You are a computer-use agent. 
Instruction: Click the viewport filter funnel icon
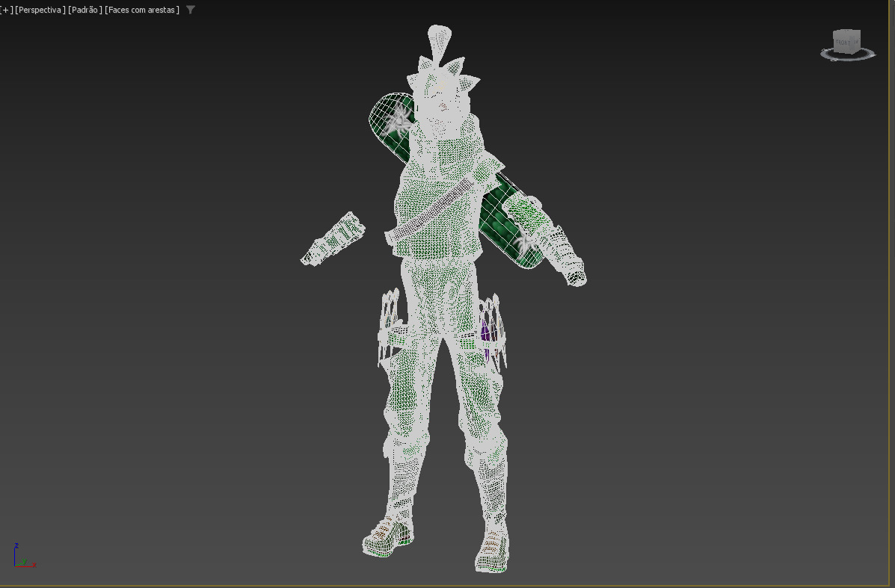click(x=191, y=10)
